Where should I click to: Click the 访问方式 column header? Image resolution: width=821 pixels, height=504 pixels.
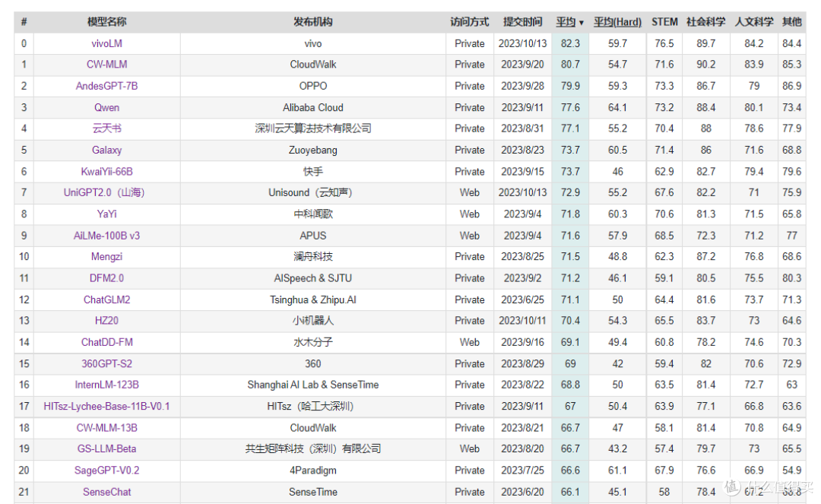click(469, 22)
